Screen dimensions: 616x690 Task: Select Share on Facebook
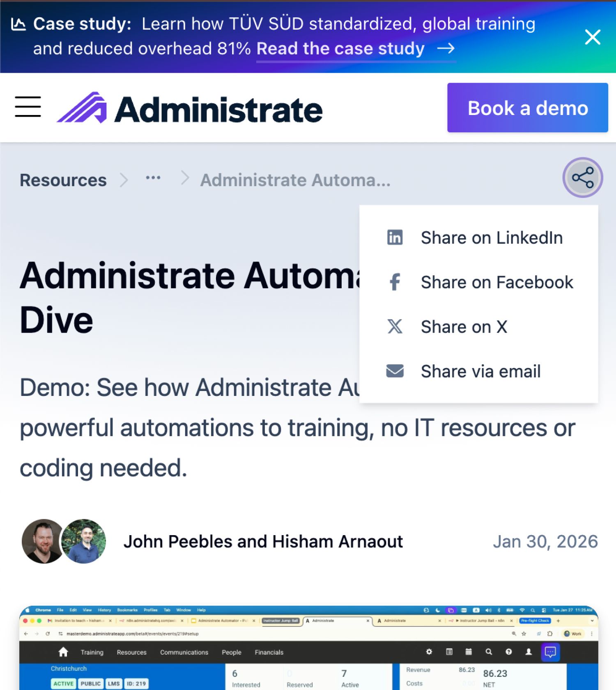pyautogui.click(x=478, y=282)
